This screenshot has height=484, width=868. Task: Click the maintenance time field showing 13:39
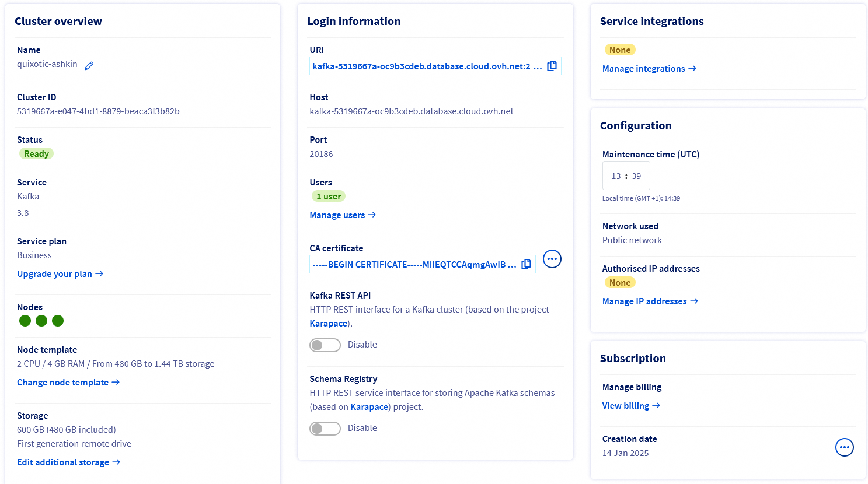626,175
